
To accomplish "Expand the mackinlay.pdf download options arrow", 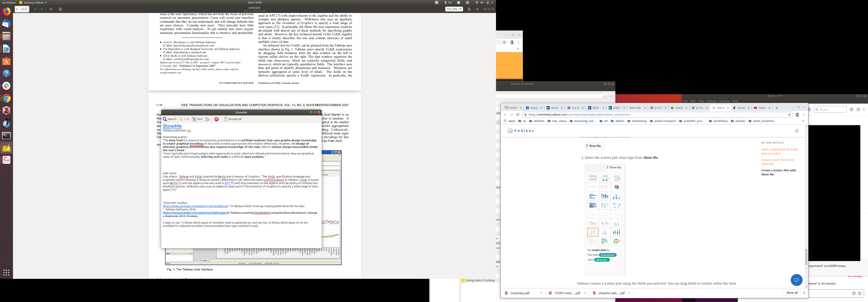I will [x=541, y=293].
